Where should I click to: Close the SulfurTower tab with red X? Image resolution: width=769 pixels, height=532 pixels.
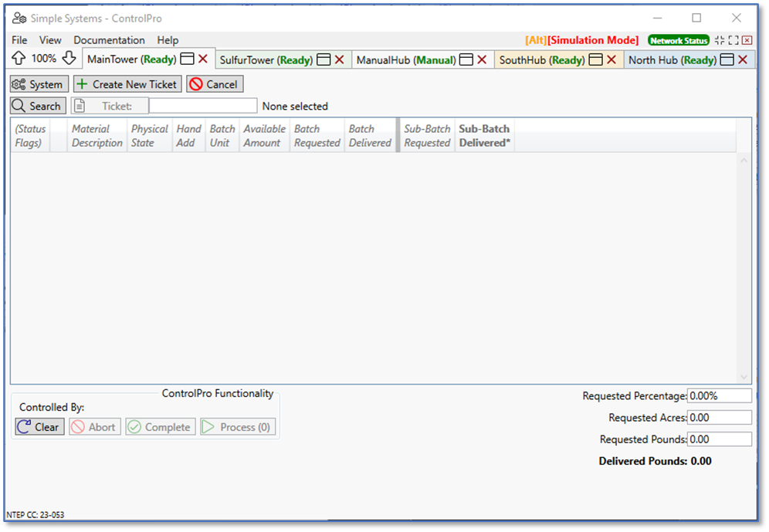[x=339, y=59]
